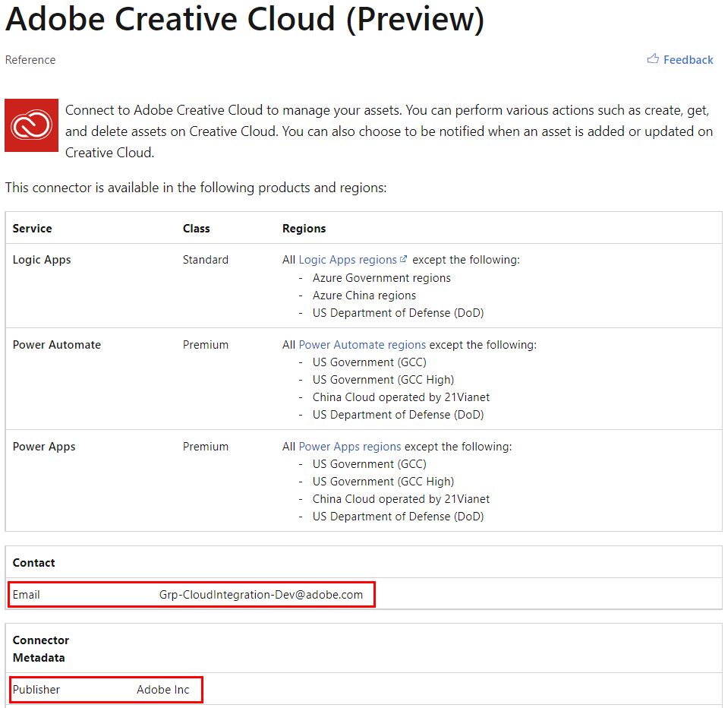This screenshot has width=728, height=708.
Task: Click the Azure Government regions entry
Action: (x=381, y=278)
